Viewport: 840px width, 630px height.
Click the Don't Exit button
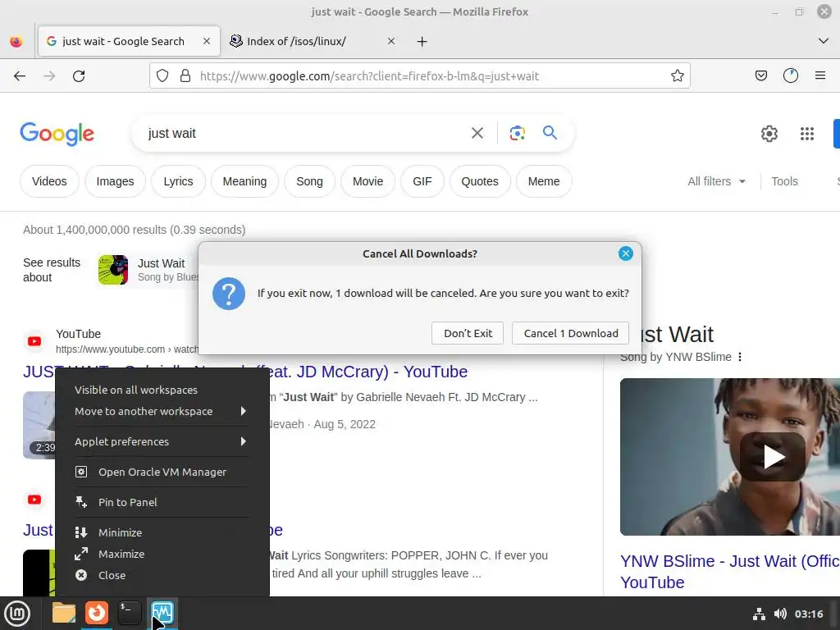click(468, 333)
